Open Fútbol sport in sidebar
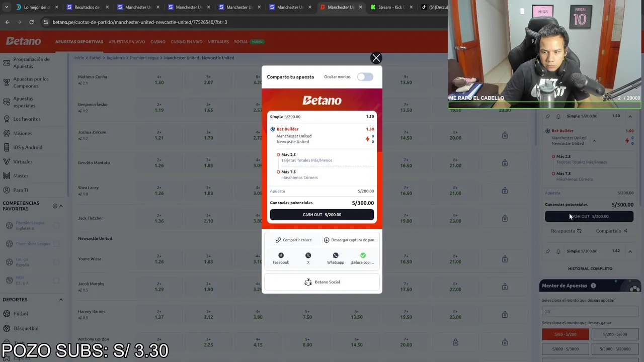 (x=21, y=314)
